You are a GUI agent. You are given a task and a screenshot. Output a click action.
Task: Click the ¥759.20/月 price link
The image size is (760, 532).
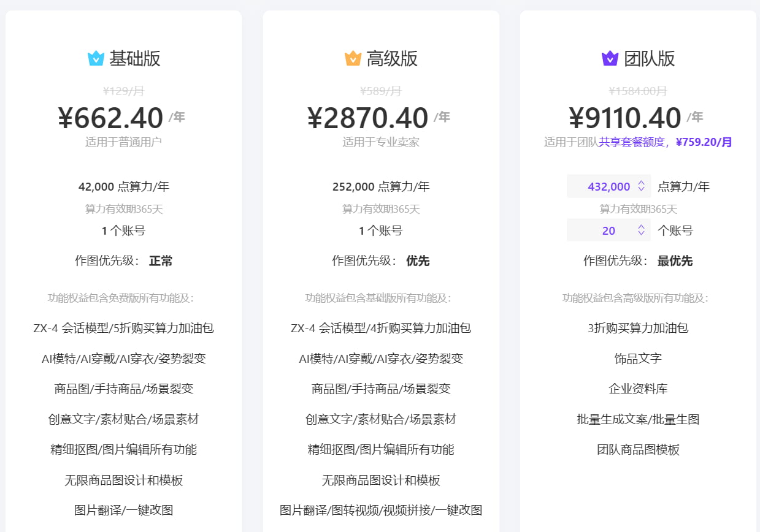[x=704, y=142]
